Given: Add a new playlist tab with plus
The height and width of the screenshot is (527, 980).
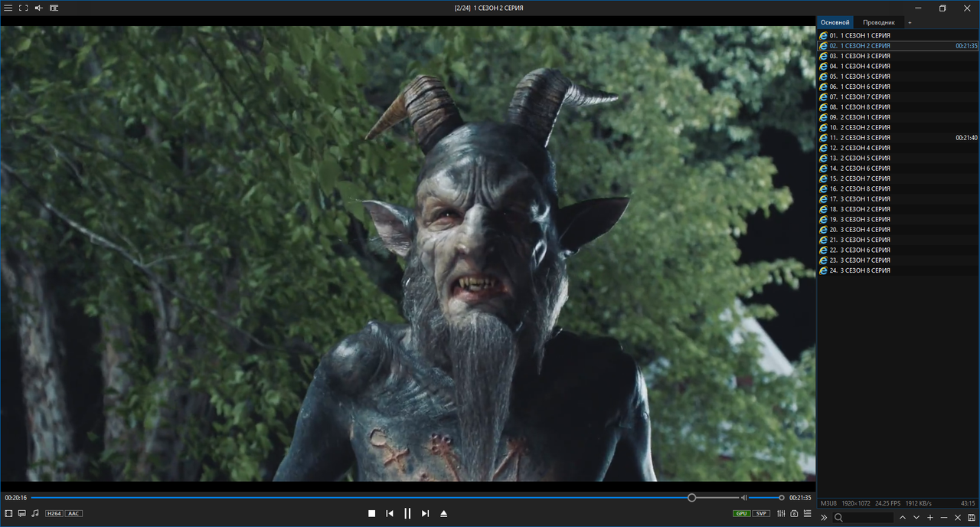Looking at the screenshot, I should [910, 22].
